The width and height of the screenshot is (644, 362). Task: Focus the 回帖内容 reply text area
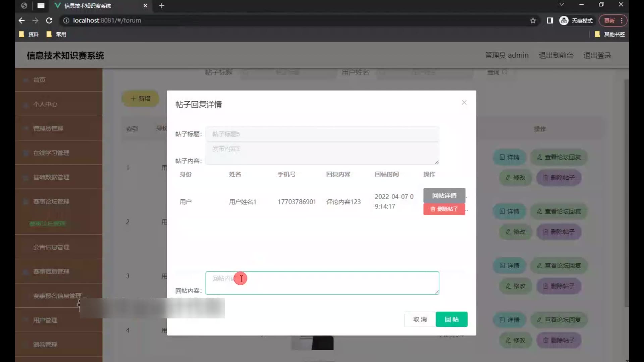coord(322,283)
